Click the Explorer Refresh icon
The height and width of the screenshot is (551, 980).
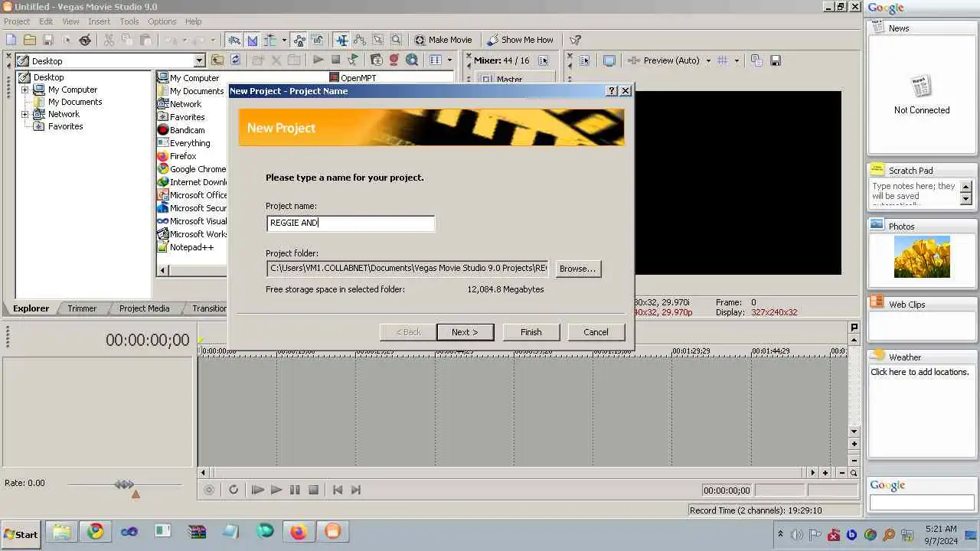click(235, 60)
